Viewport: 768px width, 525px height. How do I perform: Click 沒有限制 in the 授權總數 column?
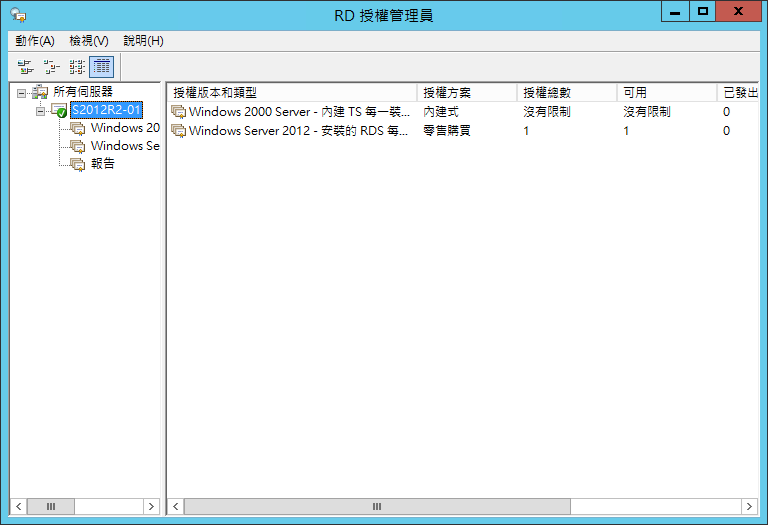tap(547, 112)
